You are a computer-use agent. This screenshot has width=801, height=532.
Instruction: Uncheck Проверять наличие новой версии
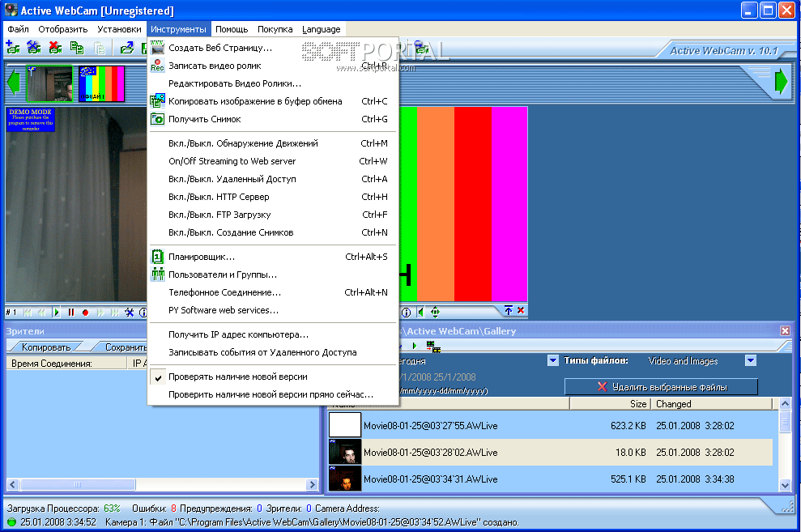[x=273, y=377]
